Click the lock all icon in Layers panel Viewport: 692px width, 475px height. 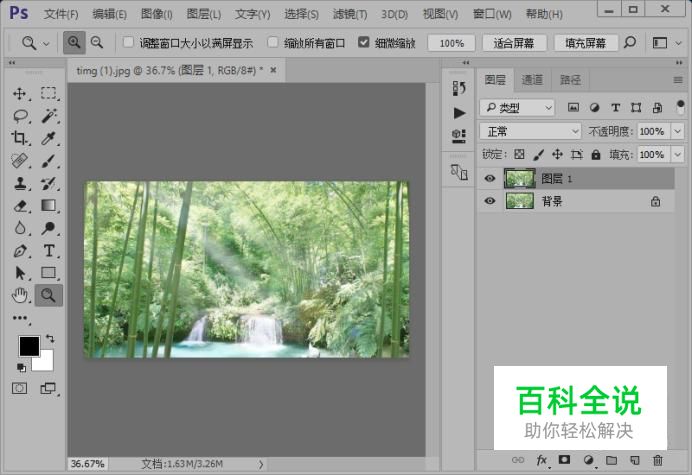pos(596,155)
